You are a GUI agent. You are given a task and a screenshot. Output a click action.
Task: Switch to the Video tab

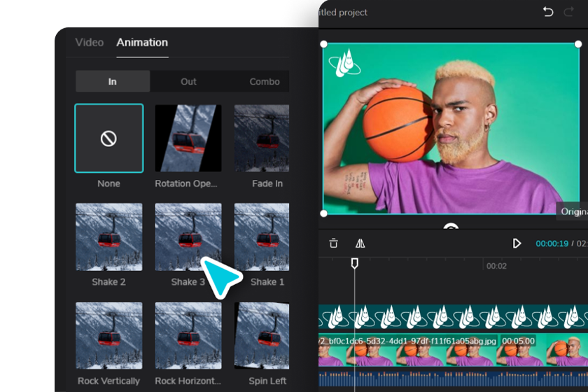point(90,43)
